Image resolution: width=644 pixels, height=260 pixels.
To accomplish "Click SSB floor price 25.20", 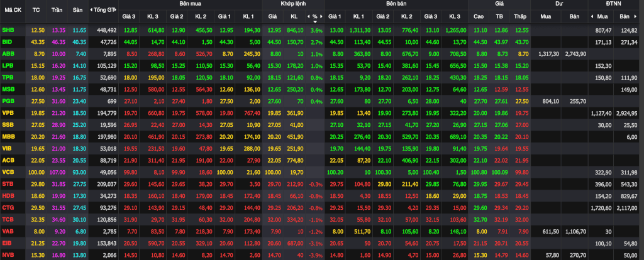I will click(x=79, y=125).
